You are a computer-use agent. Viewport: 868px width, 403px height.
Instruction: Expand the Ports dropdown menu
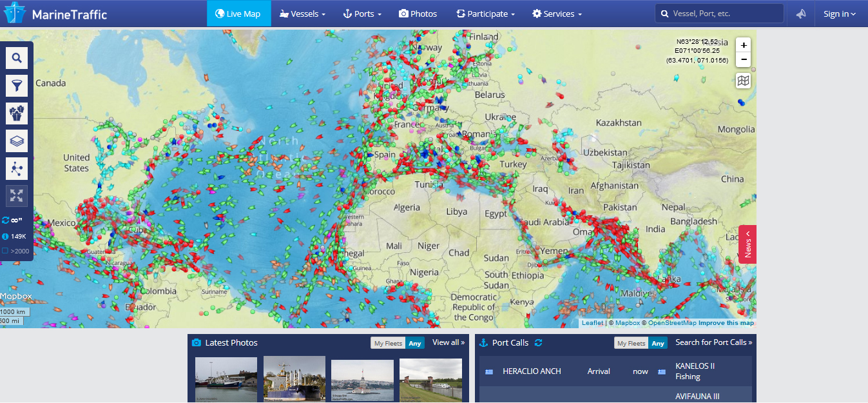tap(362, 14)
